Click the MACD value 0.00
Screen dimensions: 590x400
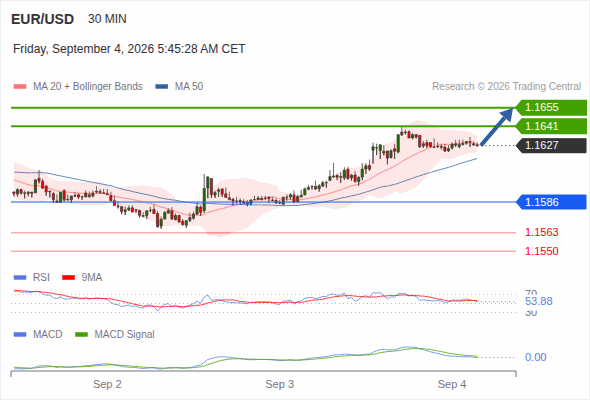coord(536,357)
